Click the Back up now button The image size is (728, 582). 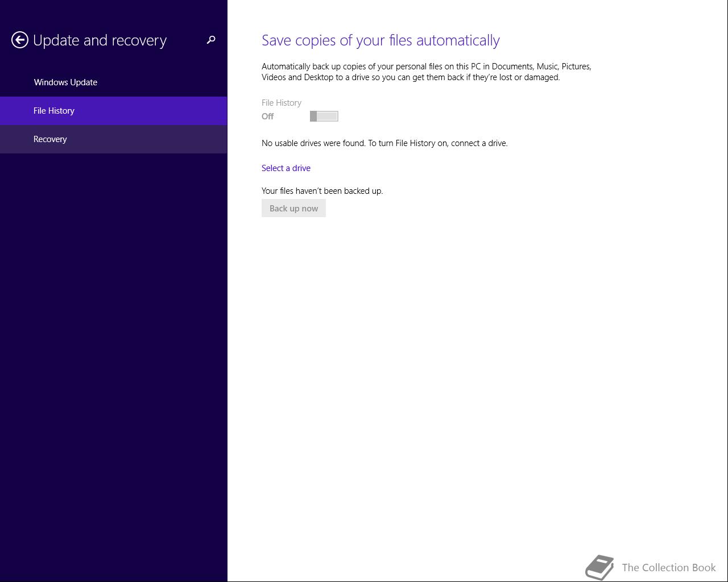point(293,208)
